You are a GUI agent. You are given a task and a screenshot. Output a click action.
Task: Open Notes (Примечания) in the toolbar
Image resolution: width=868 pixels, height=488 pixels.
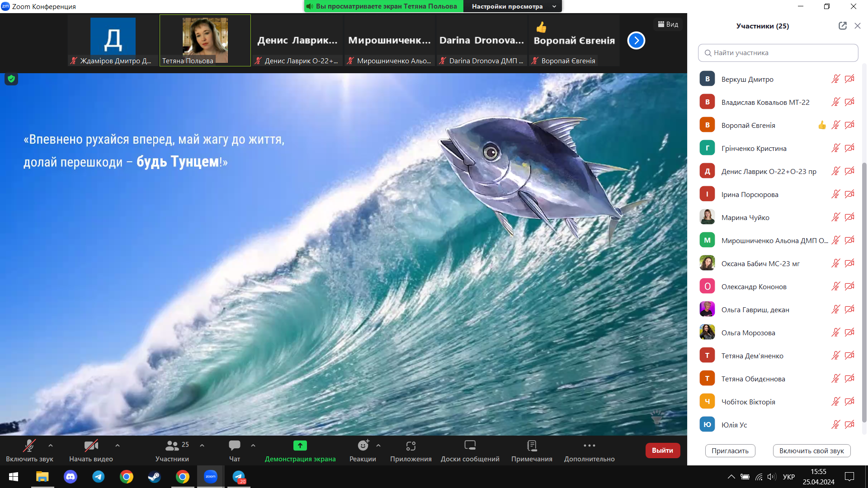point(532,446)
